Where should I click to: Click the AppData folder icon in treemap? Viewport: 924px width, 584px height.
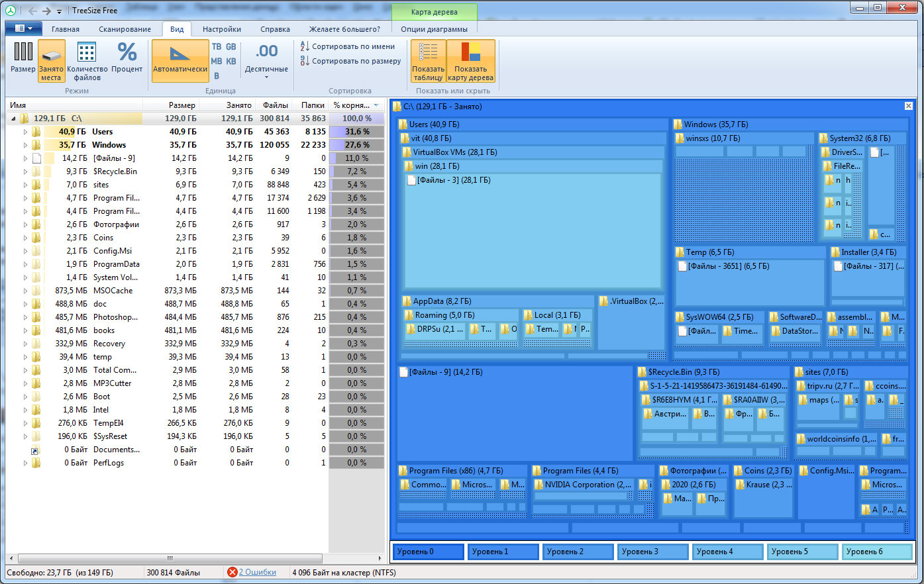coord(407,301)
